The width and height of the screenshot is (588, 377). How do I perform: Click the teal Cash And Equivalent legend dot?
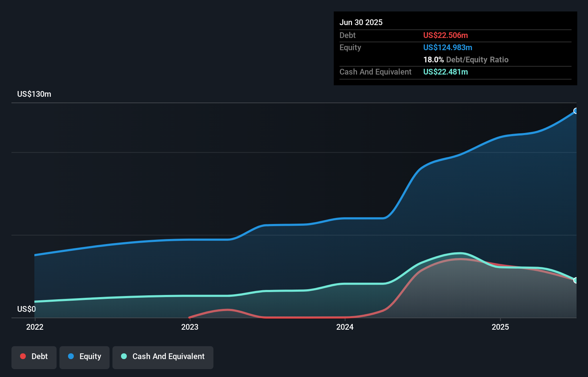pos(124,356)
